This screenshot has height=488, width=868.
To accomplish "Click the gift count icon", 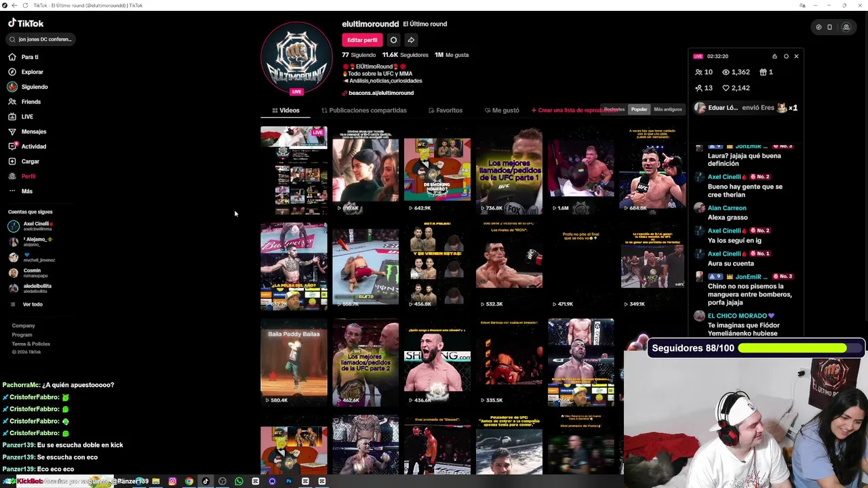I will 763,72.
